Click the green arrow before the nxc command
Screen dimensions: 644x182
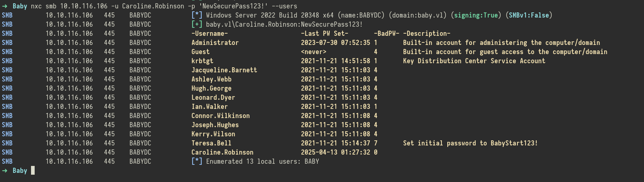[5, 6]
